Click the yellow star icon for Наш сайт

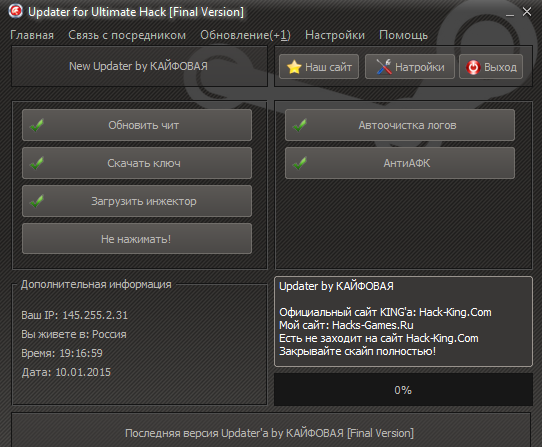(294, 67)
